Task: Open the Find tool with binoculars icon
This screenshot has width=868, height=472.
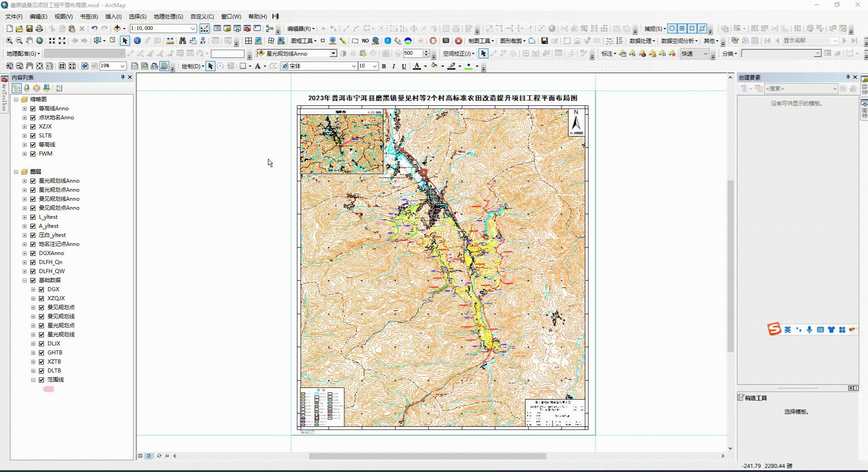Action: (183, 40)
